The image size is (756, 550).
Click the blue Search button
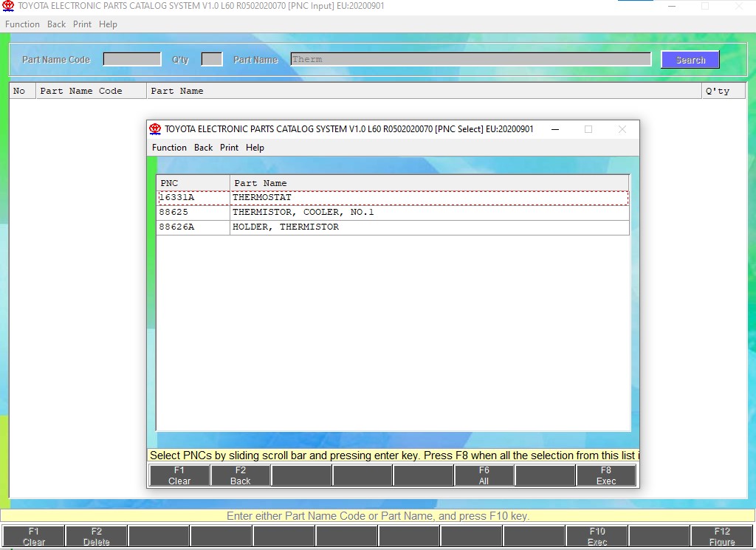click(690, 60)
